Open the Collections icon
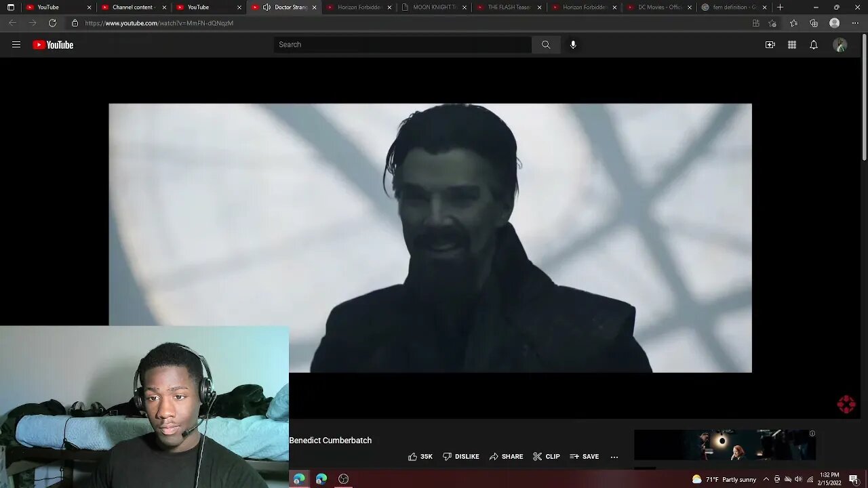 [x=814, y=23]
